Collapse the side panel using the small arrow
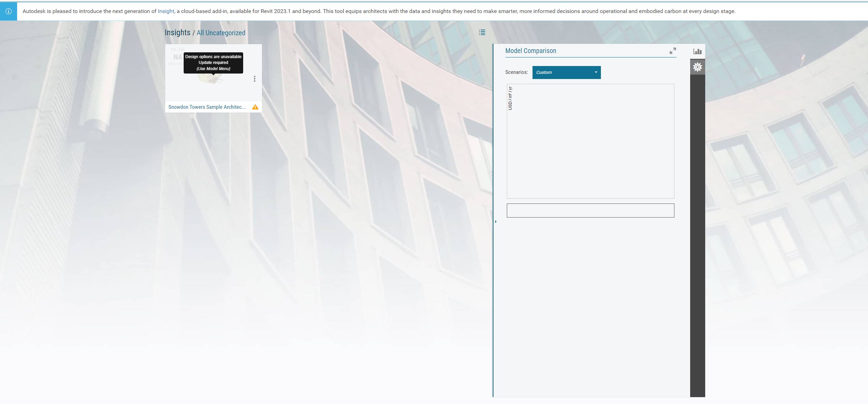The height and width of the screenshot is (406, 868). (x=496, y=222)
